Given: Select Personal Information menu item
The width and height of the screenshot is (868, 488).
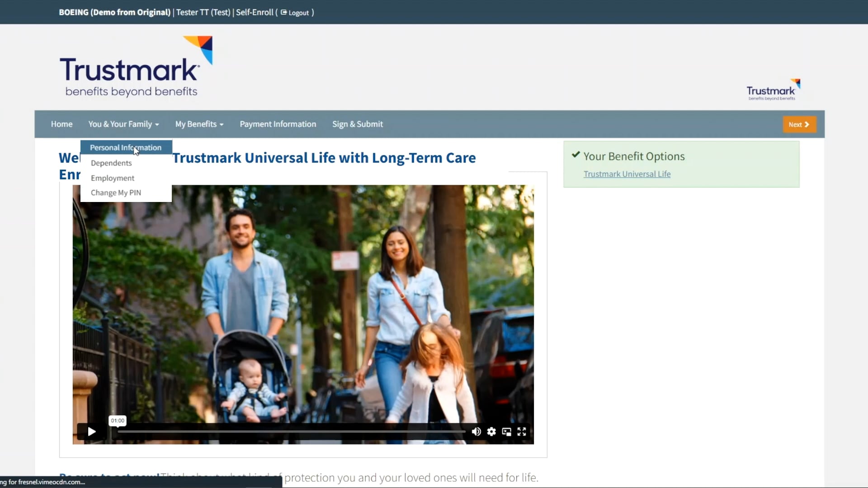Looking at the screenshot, I should click(126, 147).
